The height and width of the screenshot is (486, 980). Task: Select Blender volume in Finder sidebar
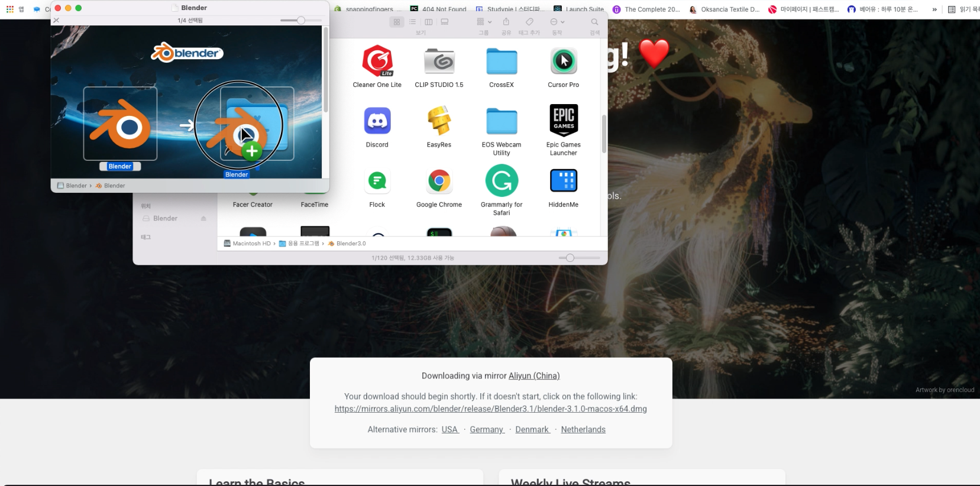(x=165, y=218)
